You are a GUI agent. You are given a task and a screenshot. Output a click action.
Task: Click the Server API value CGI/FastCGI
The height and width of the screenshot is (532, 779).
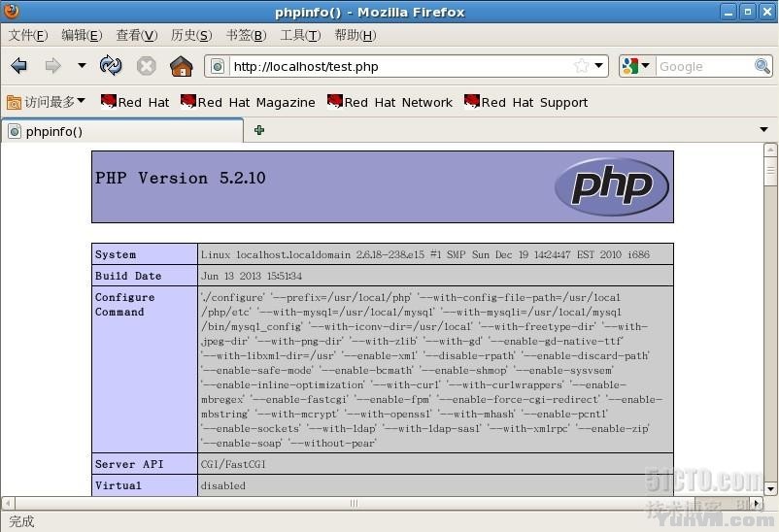233,464
